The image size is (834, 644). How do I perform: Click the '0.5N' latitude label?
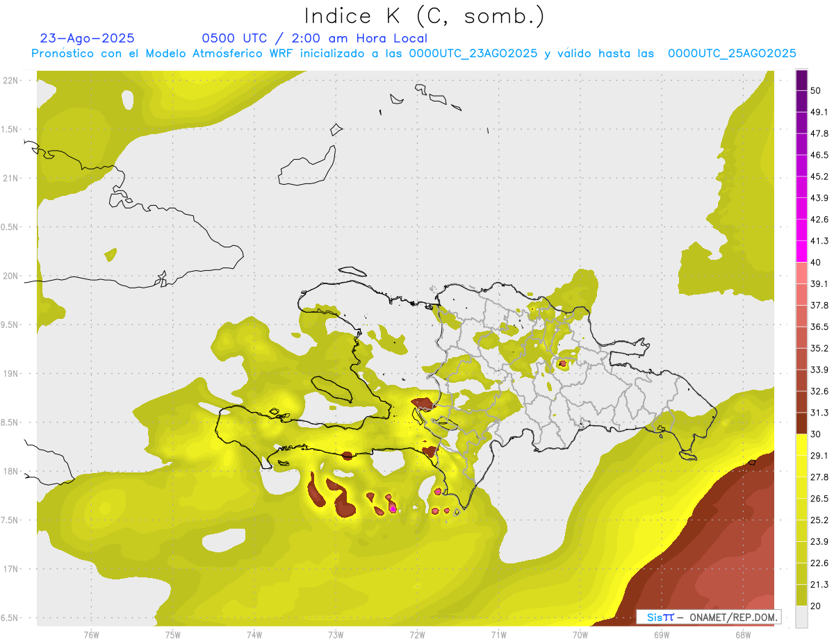(10, 227)
